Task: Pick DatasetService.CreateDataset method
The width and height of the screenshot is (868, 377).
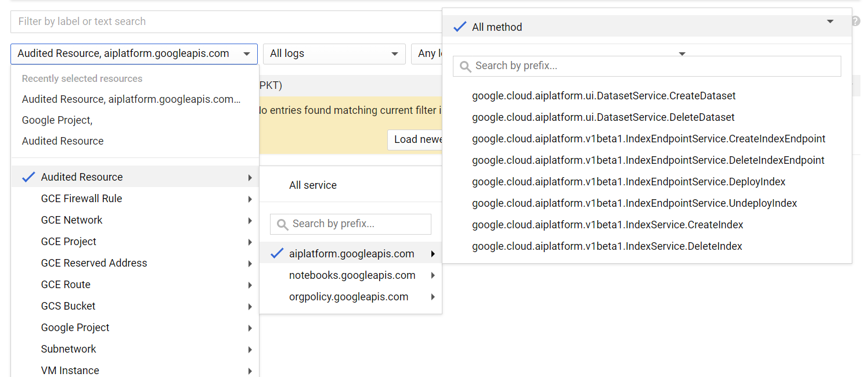Action: click(x=603, y=96)
